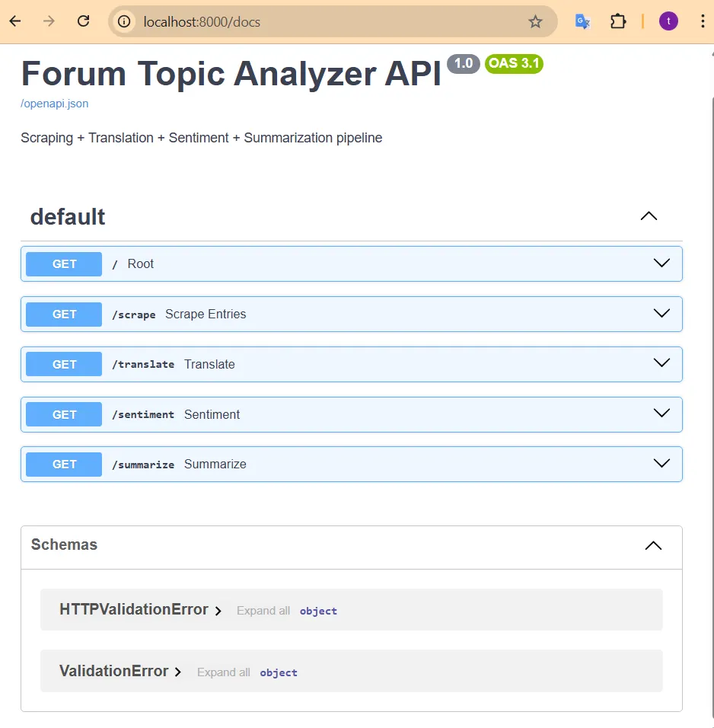Expand the HTTPValidationError schema

[x=218, y=611]
